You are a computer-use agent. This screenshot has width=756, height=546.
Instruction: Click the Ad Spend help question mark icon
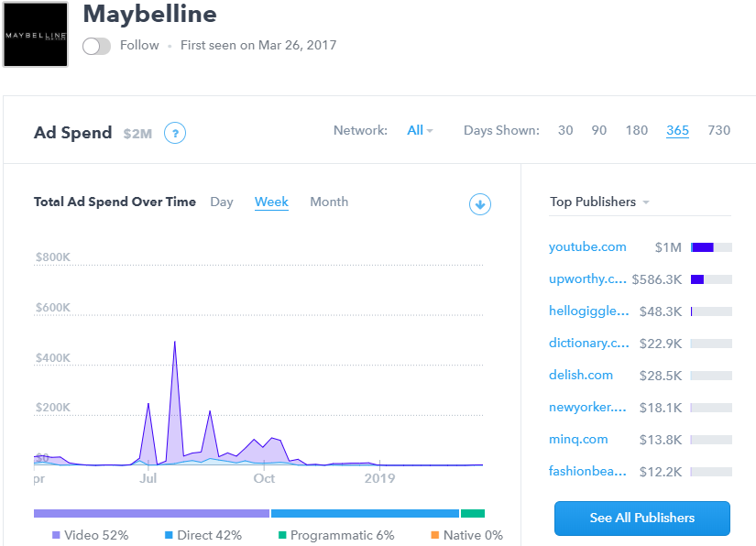tap(175, 133)
